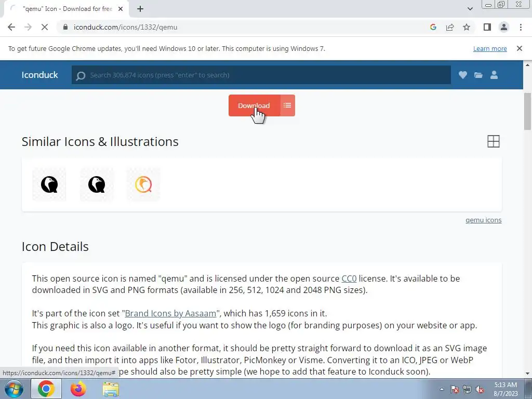Screen dimensions: 532x399
Task: Dismiss the Chrome update notice
Action: (519, 48)
